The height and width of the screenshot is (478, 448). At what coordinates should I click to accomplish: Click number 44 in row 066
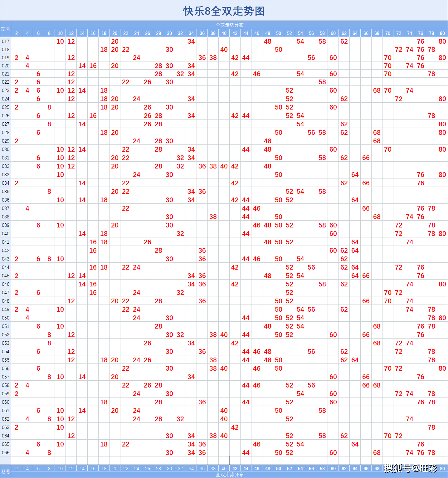coord(246,453)
